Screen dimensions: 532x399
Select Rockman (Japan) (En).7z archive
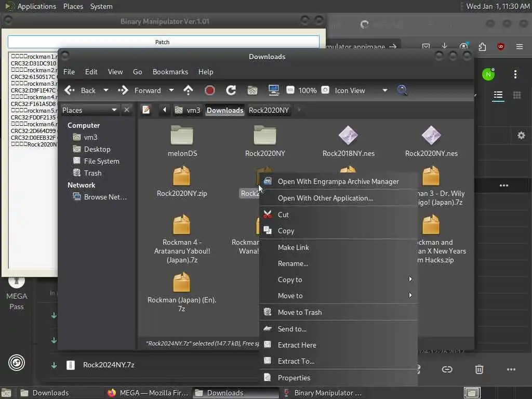point(182,292)
